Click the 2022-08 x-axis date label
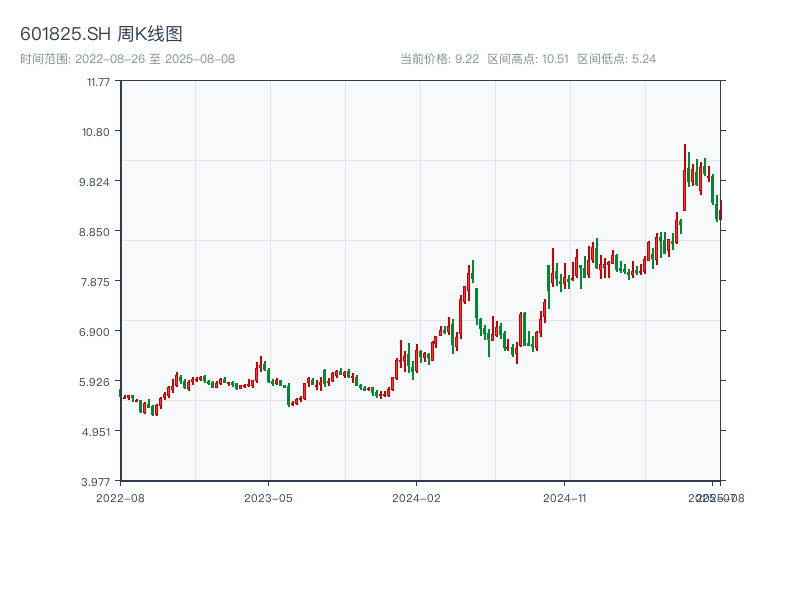 [120, 497]
